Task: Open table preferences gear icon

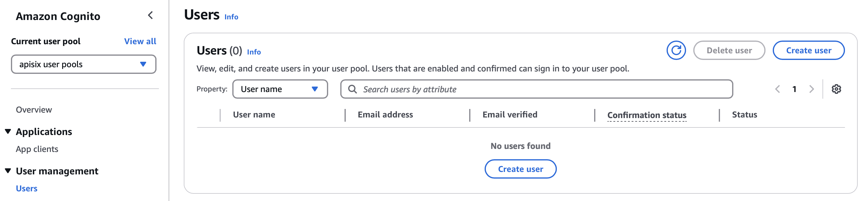Action: (836, 89)
